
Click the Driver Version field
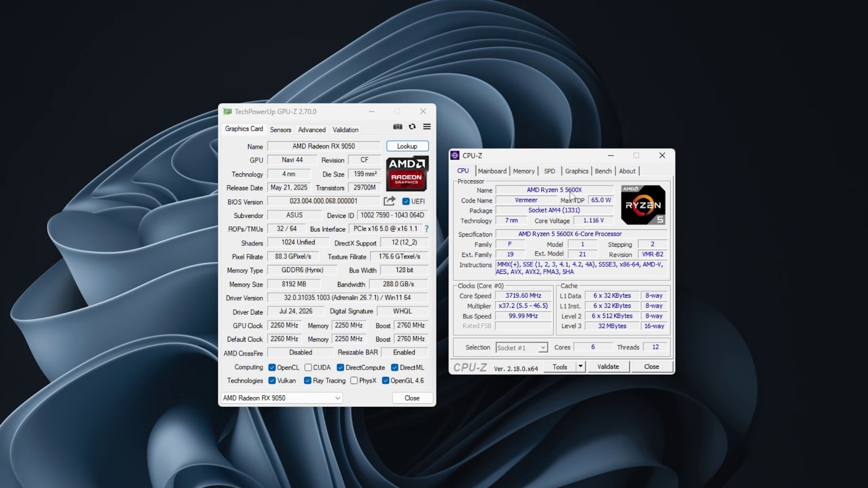tap(347, 298)
